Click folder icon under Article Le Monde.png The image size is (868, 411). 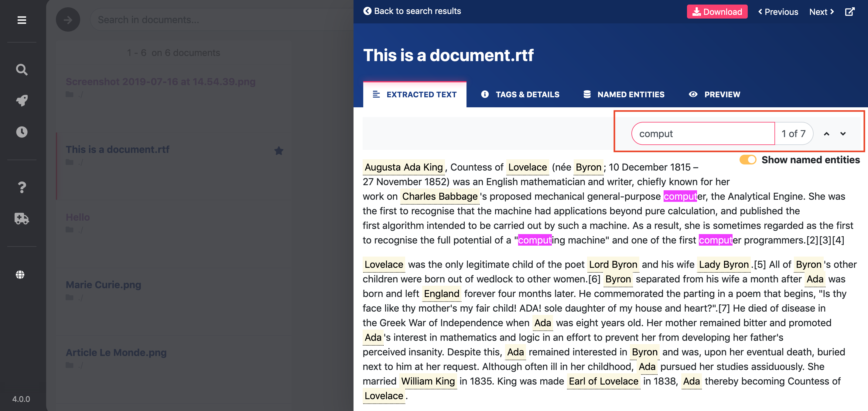point(70,365)
